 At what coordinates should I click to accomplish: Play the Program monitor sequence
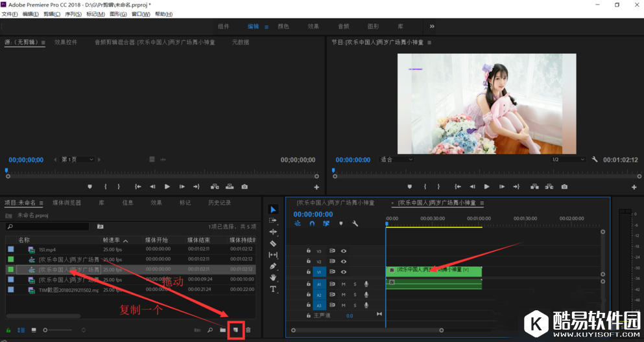tap(486, 187)
